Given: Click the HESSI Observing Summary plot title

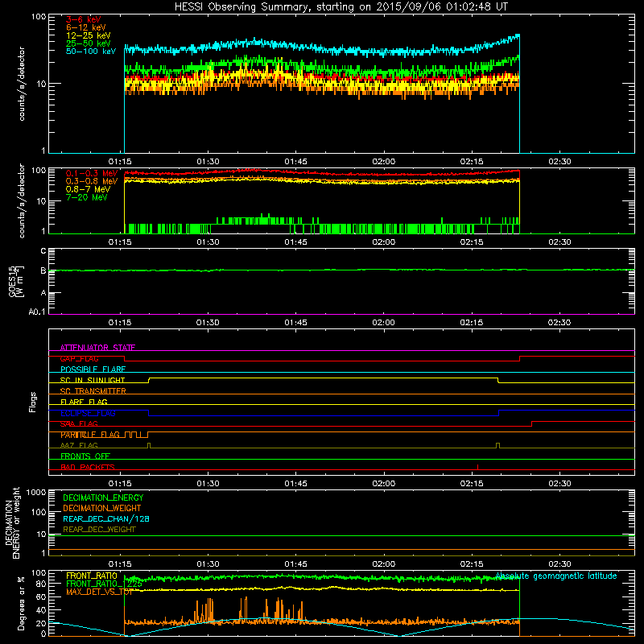Looking at the screenshot, I should pyautogui.click(x=341, y=7).
